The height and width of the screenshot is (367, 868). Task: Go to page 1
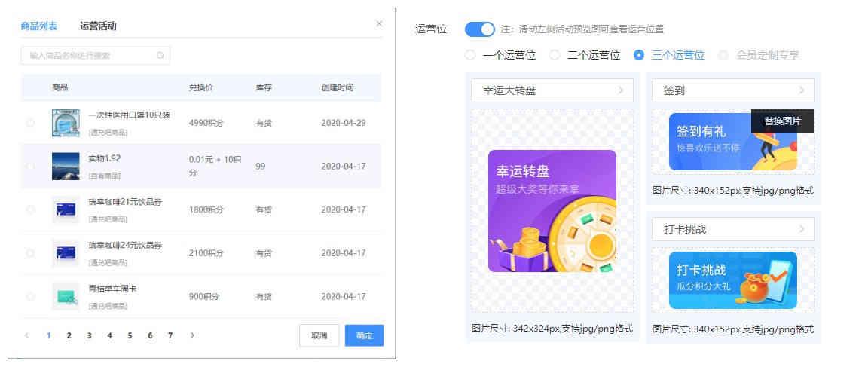tap(49, 335)
